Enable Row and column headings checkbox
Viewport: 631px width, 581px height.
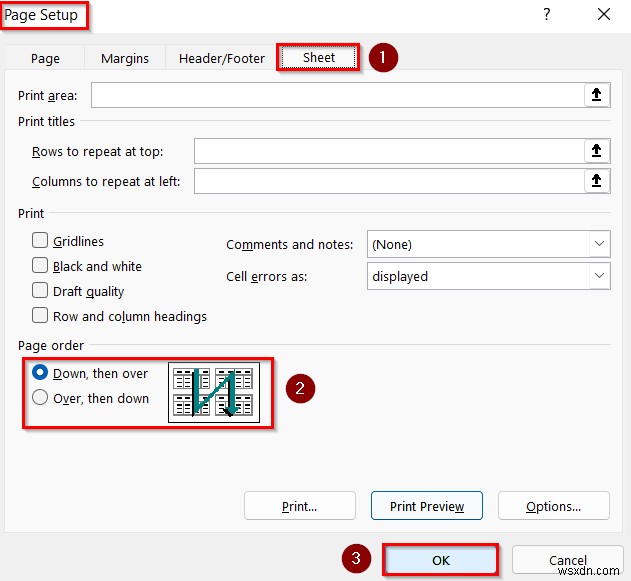(40, 316)
